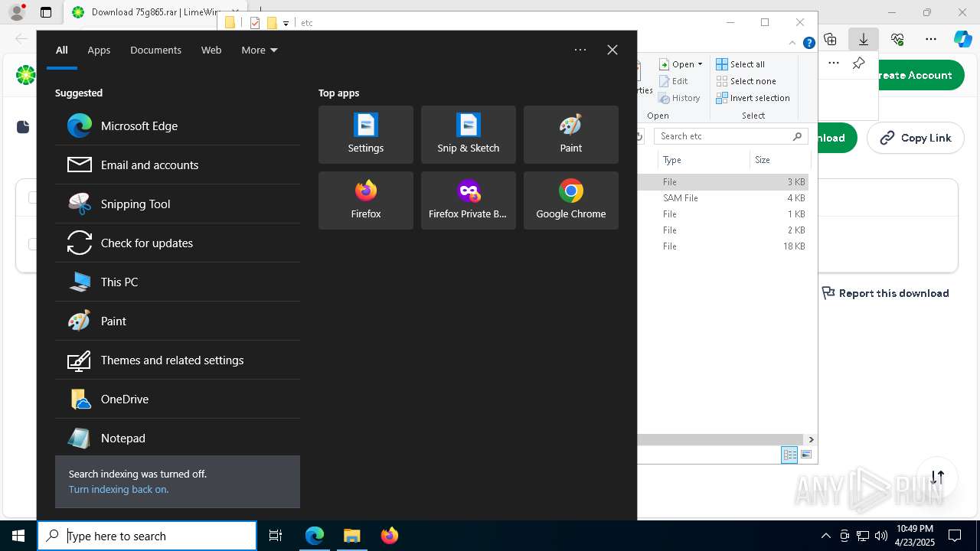Image resolution: width=980 pixels, height=551 pixels.
Task: Open OneDrive from suggestions
Action: [178, 399]
